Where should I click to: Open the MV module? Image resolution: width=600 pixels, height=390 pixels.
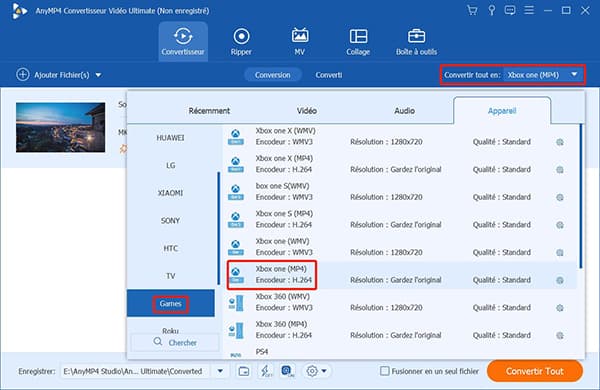300,41
